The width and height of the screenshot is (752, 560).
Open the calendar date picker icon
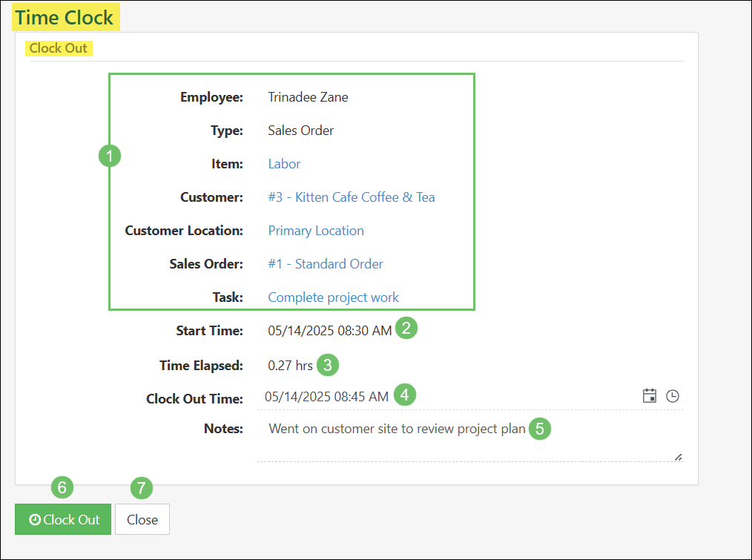650,396
